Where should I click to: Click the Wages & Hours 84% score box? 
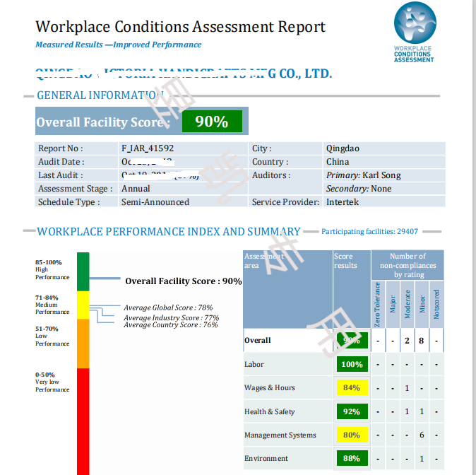pos(352,387)
